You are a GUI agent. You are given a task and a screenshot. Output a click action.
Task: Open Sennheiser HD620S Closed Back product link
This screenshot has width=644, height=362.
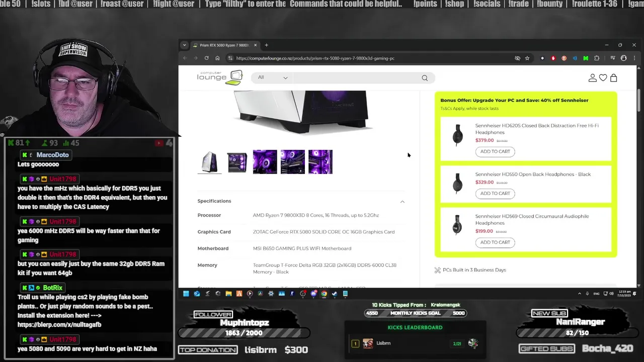coord(537,129)
